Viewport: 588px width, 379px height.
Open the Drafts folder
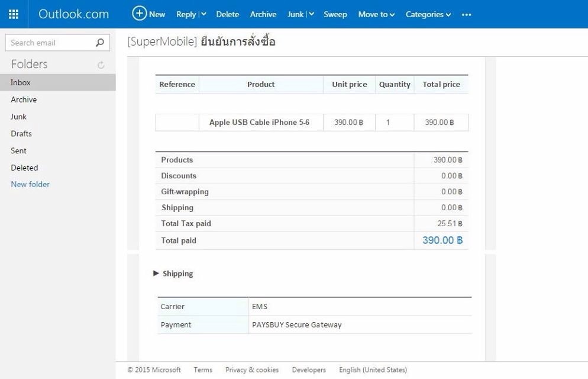[x=21, y=134]
